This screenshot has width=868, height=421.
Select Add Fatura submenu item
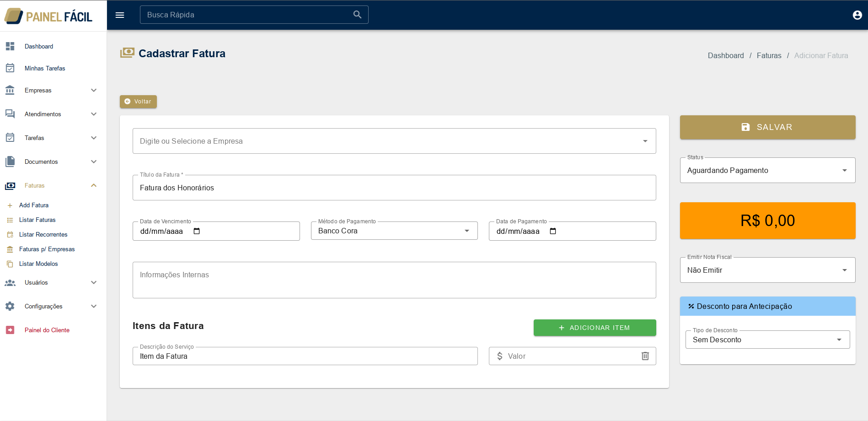coord(34,205)
